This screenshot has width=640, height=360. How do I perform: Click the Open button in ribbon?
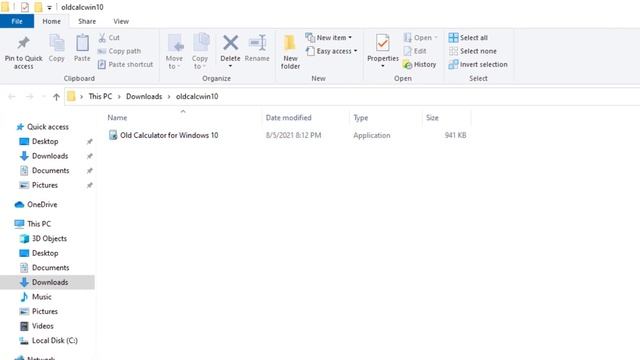(x=420, y=38)
